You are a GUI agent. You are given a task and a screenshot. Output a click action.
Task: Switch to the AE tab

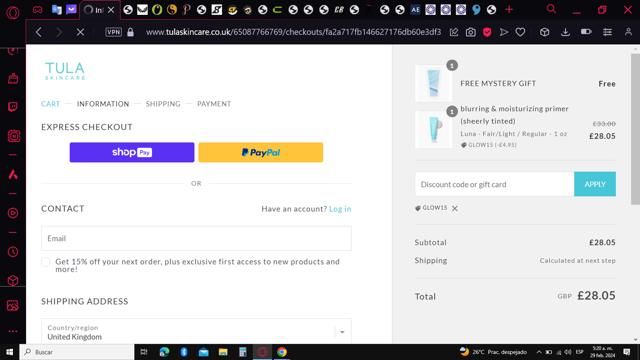(x=415, y=9)
